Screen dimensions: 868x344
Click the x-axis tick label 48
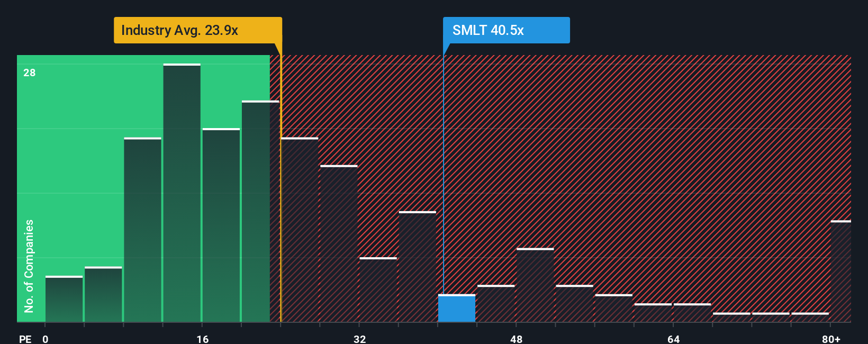coord(517,339)
